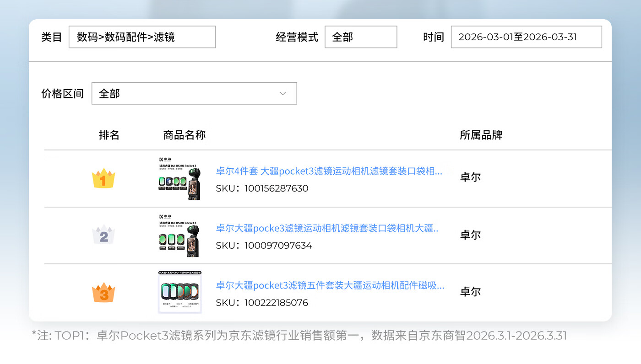
Task: Click the 所属品牌 column header
Action: click(x=481, y=135)
